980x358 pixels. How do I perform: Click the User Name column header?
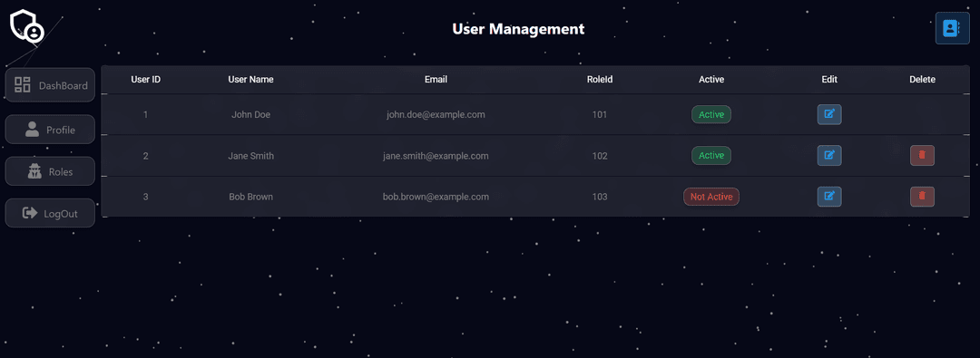click(250, 80)
